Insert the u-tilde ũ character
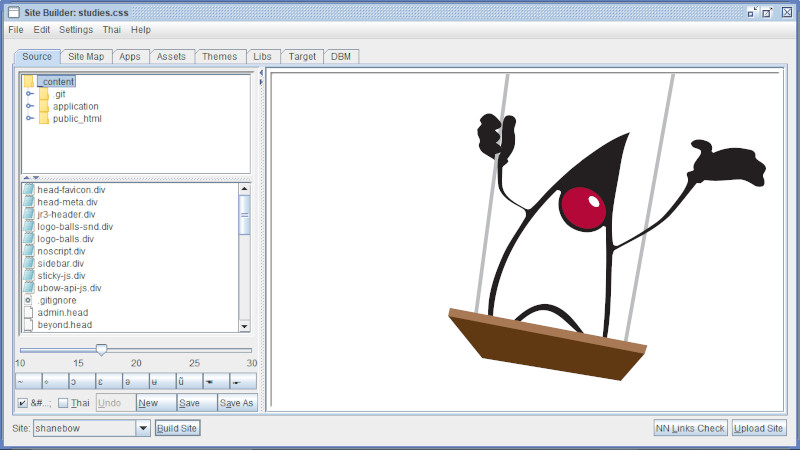 point(181,381)
